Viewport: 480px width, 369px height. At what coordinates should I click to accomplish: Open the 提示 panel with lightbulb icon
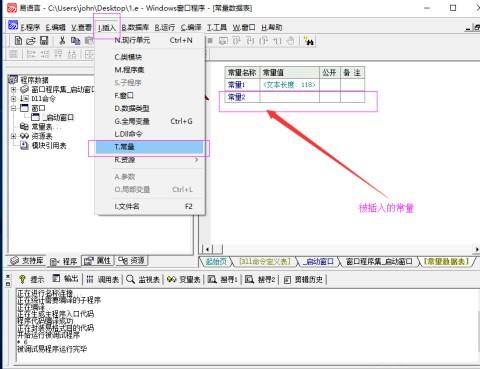tap(31, 279)
